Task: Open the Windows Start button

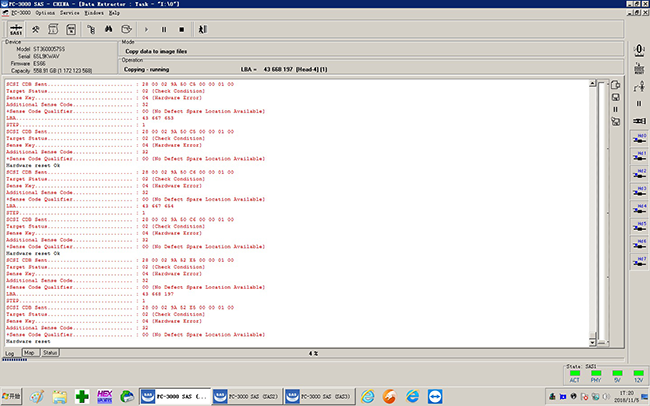Action: click(x=11, y=396)
